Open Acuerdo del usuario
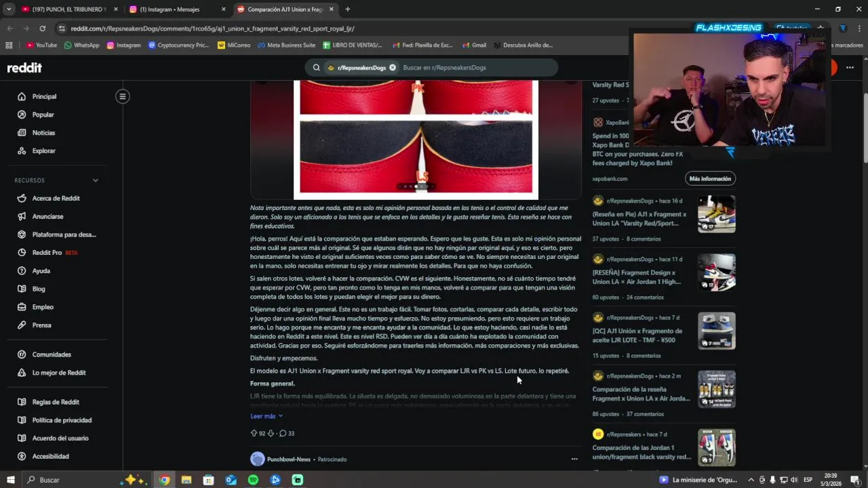The image size is (868, 488). [x=60, y=438]
